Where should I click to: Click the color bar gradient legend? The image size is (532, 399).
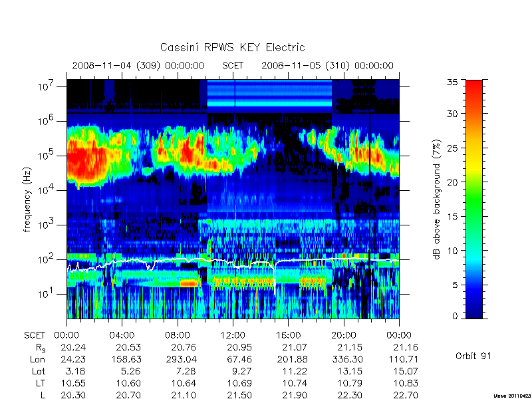point(474,199)
